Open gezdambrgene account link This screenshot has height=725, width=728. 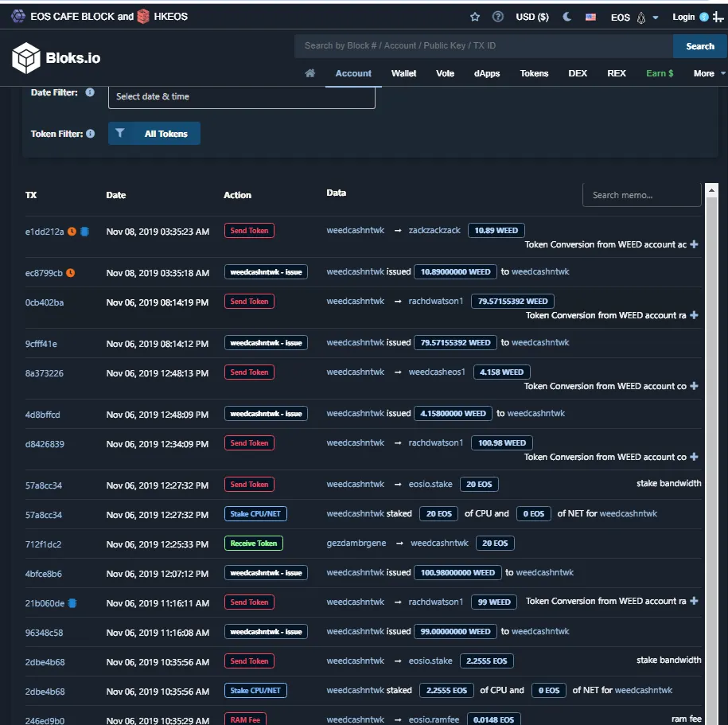coord(356,544)
